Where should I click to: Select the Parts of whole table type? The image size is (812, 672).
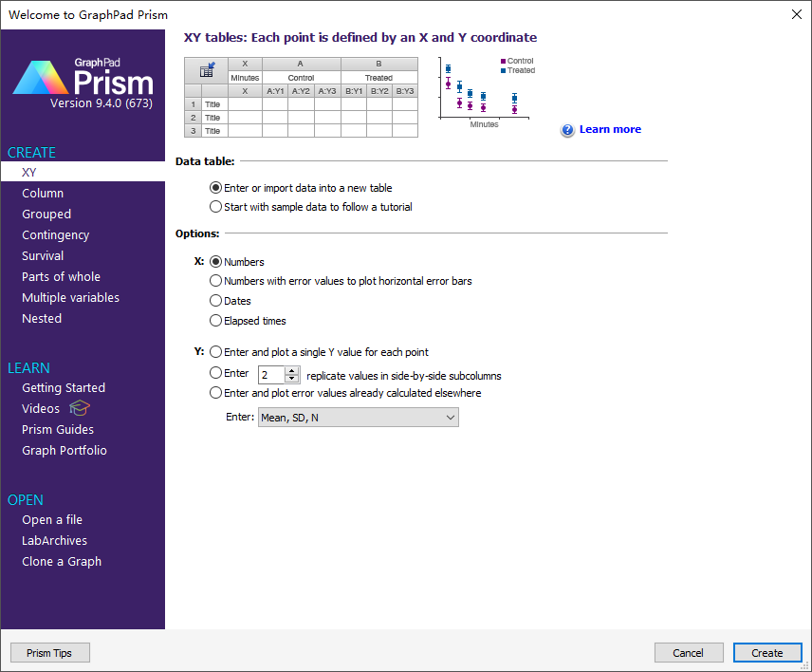pos(61,276)
